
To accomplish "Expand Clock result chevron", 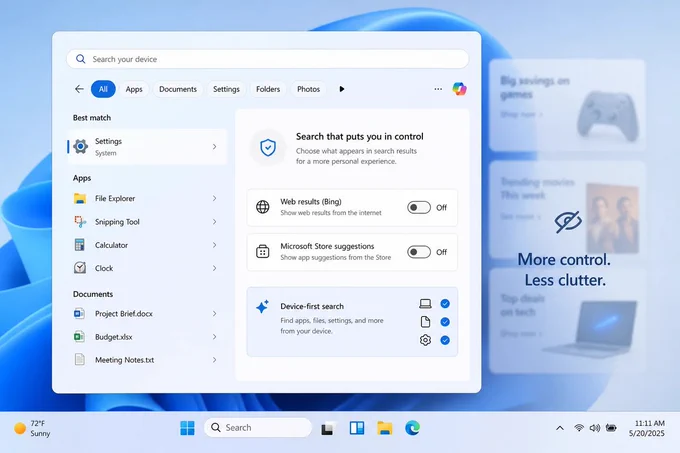I will pos(215,268).
